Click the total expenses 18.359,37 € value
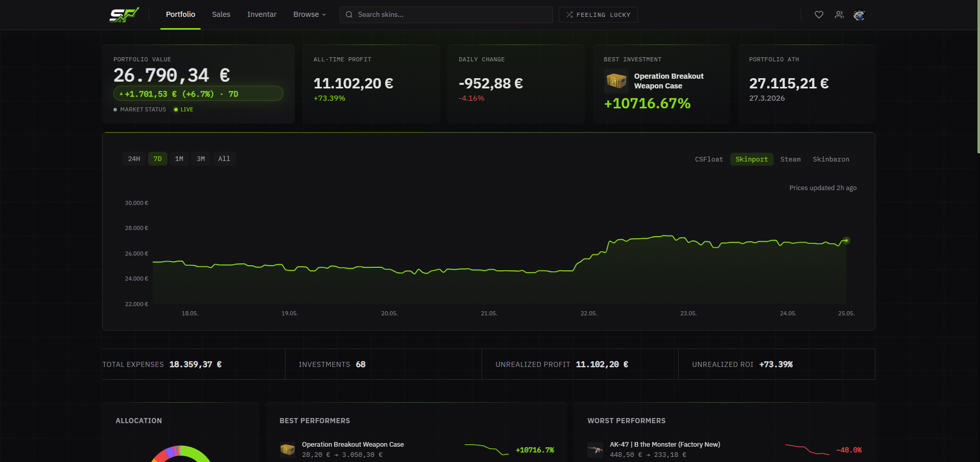Image resolution: width=980 pixels, height=462 pixels. pyautogui.click(x=196, y=364)
